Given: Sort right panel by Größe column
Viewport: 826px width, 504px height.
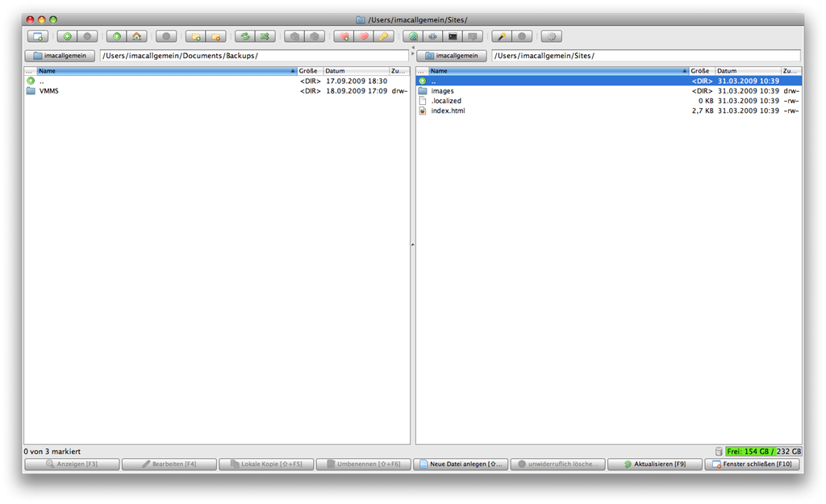Looking at the screenshot, I should click(x=702, y=71).
